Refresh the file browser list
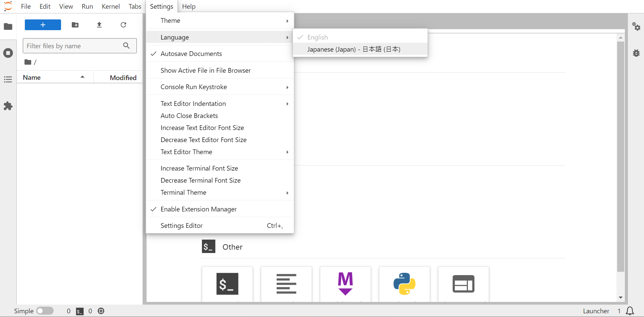The height and width of the screenshot is (317, 644). click(x=123, y=25)
